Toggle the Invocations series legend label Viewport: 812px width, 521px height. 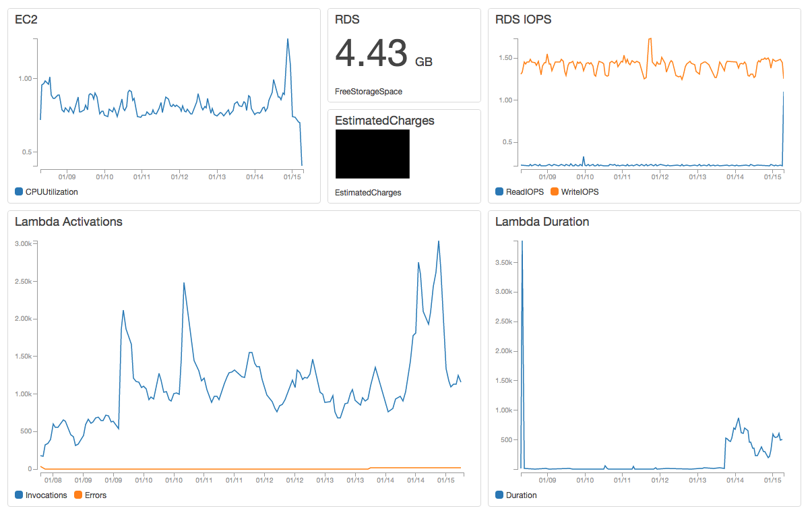(x=46, y=495)
